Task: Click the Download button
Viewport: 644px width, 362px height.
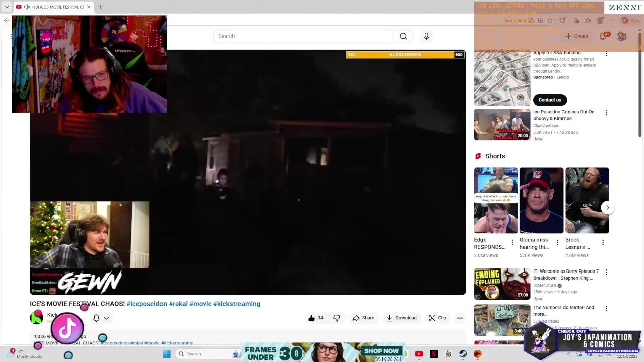Action: tap(401, 318)
